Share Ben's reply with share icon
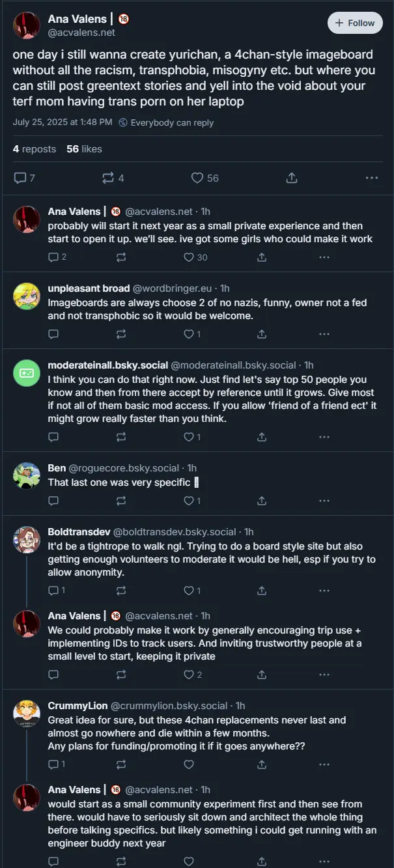Screen dimensions: 394x868 pos(262,501)
